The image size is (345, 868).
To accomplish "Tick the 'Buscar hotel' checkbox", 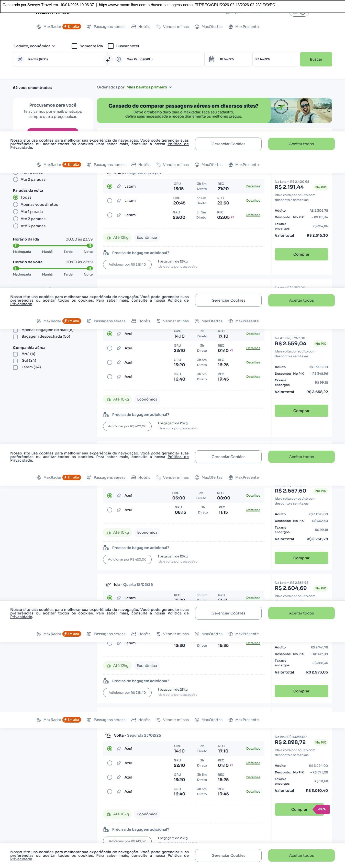I will 111,46.
